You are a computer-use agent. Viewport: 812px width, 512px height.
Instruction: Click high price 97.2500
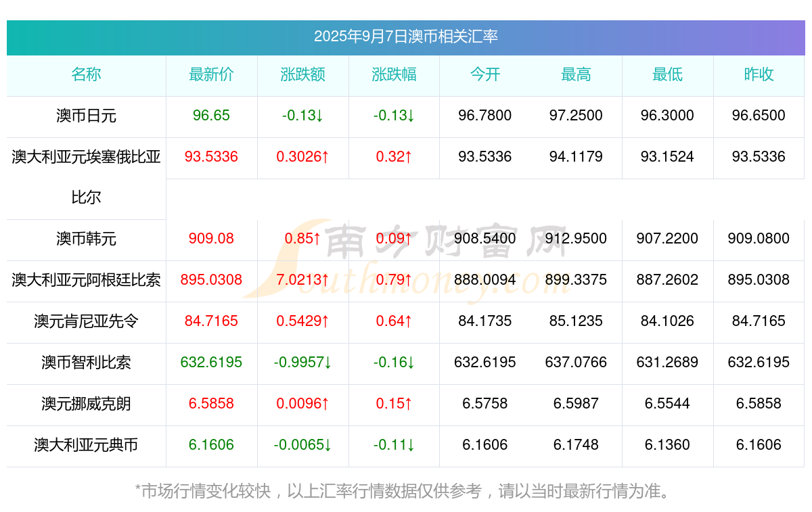click(576, 116)
